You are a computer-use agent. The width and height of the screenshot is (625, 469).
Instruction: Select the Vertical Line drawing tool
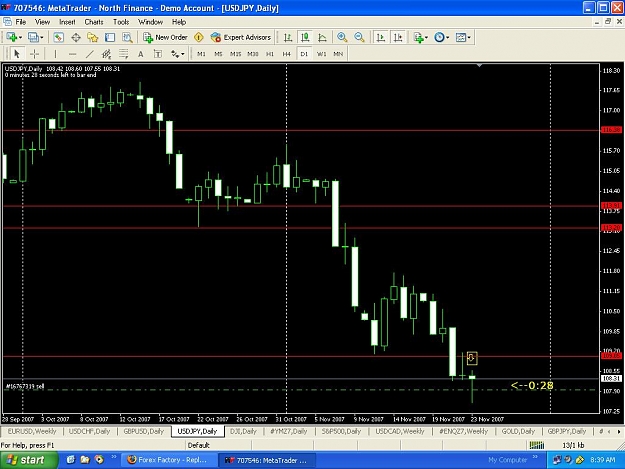point(55,54)
